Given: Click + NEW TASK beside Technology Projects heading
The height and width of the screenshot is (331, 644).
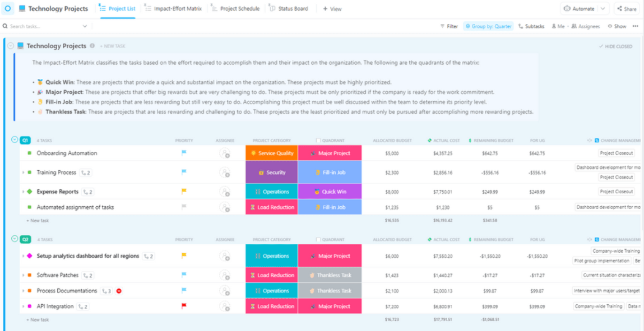Looking at the screenshot, I should click(x=112, y=46).
